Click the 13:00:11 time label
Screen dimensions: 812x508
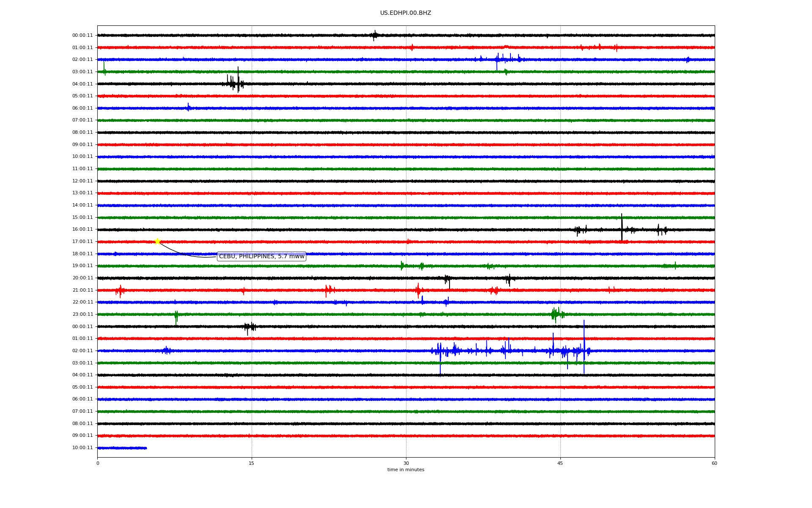(x=82, y=193)
